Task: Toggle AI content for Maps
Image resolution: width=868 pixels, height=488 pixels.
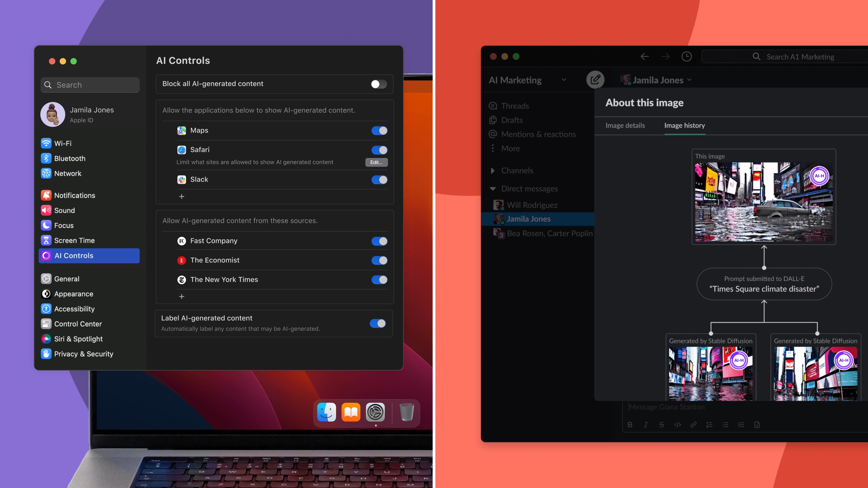Action: coord(379,130)
